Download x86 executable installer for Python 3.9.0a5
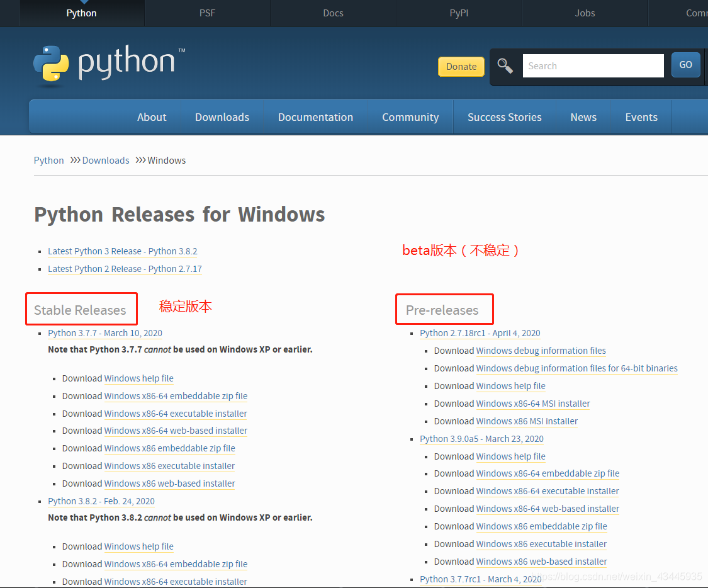 pos(541,544)
